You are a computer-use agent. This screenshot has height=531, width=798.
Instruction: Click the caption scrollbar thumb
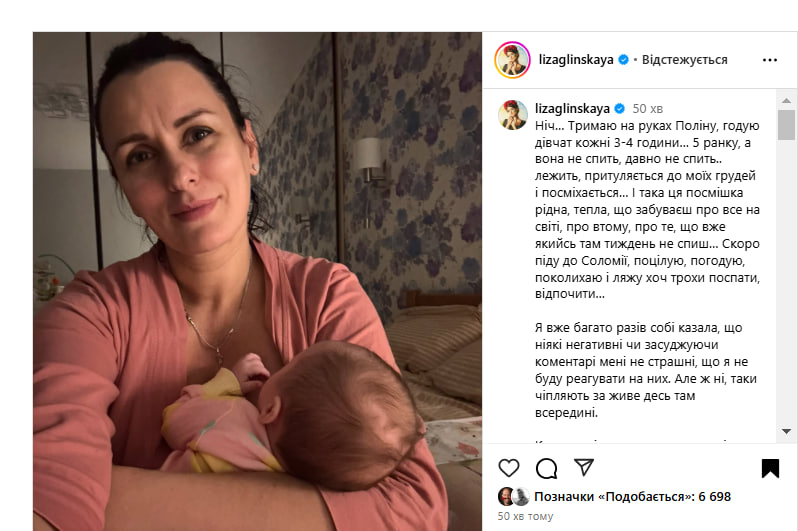(x=786, y=125)
